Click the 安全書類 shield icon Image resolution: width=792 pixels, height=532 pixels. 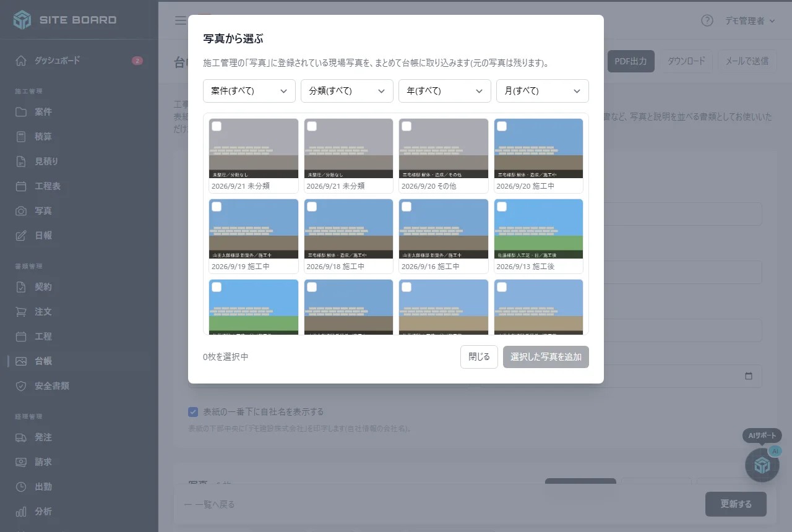21,386
